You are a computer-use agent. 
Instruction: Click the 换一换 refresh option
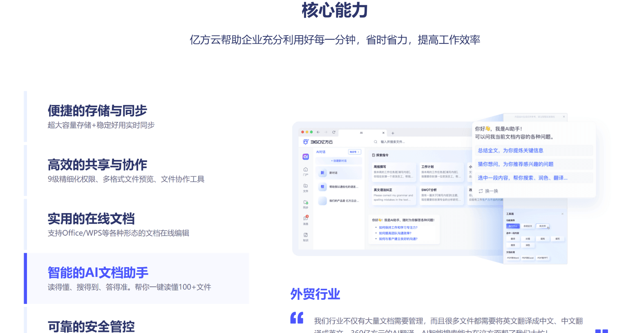(x=488, y=191)
